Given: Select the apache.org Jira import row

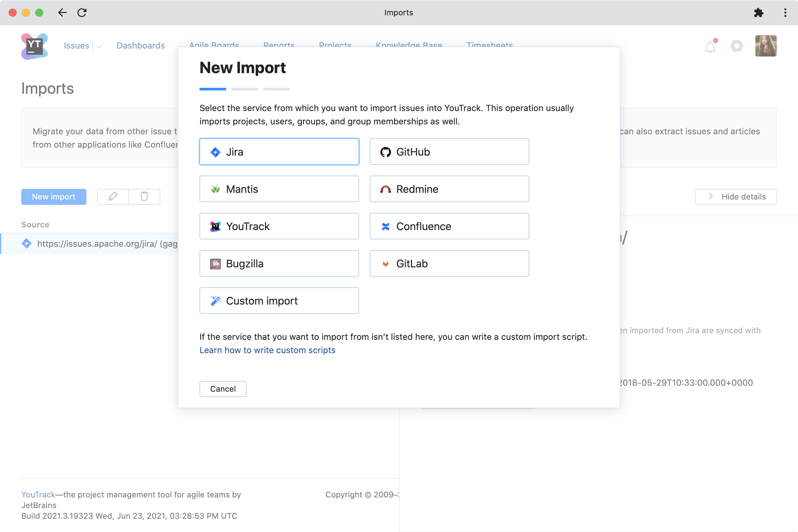Looking at the screenshot, I should click(98, 244).
